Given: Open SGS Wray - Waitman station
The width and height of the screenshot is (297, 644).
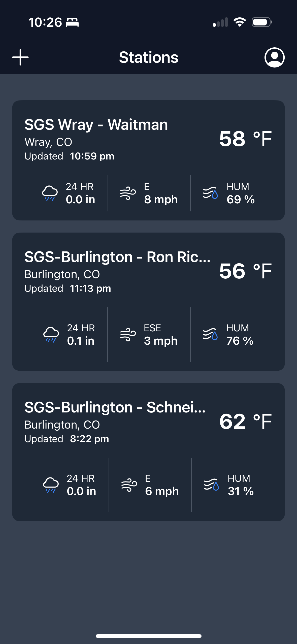Looking at the screenshot, I should (96, 125).
